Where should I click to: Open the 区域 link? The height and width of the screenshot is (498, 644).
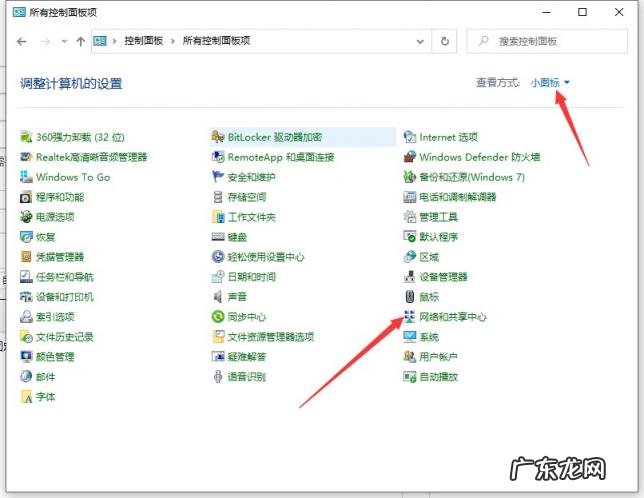pos(429,257)
